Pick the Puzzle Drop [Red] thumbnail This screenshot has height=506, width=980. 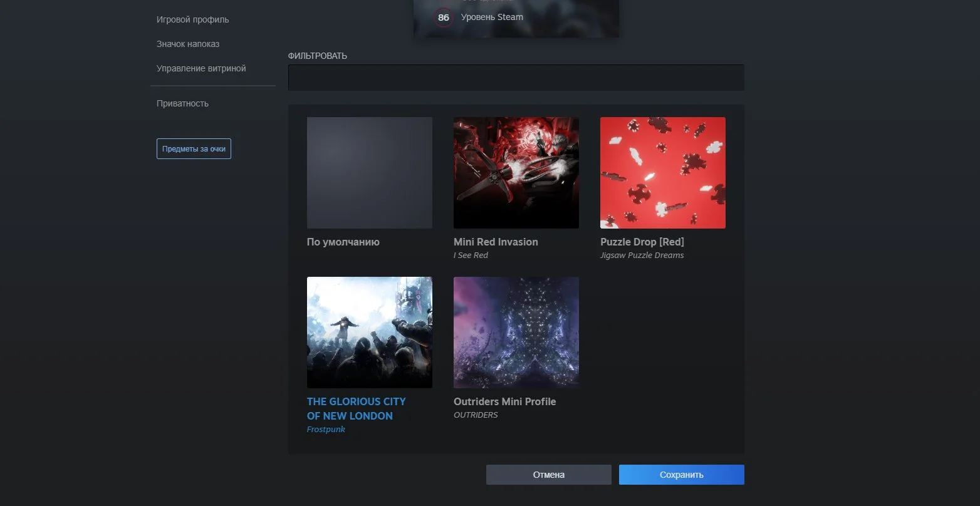(x=662, y=173)
